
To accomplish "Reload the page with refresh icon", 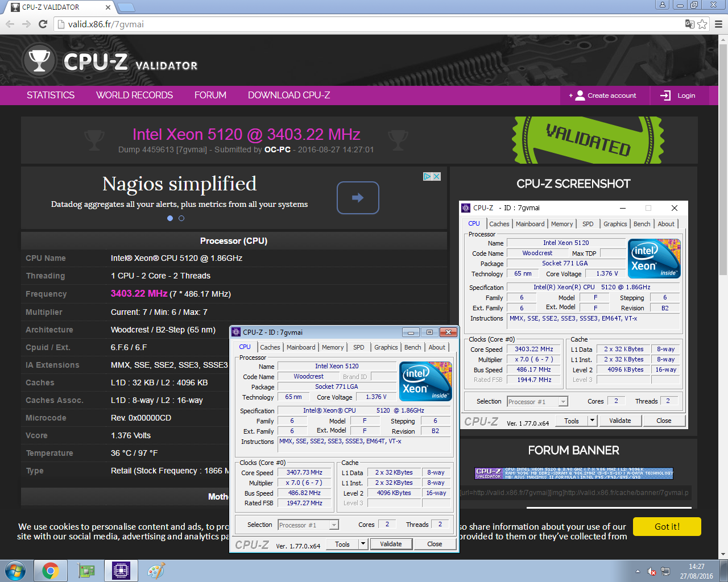I will tap(43, 24).
